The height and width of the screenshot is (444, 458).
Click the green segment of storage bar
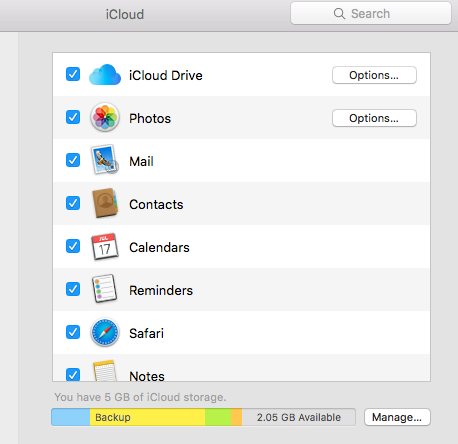[x=218, y=417]
